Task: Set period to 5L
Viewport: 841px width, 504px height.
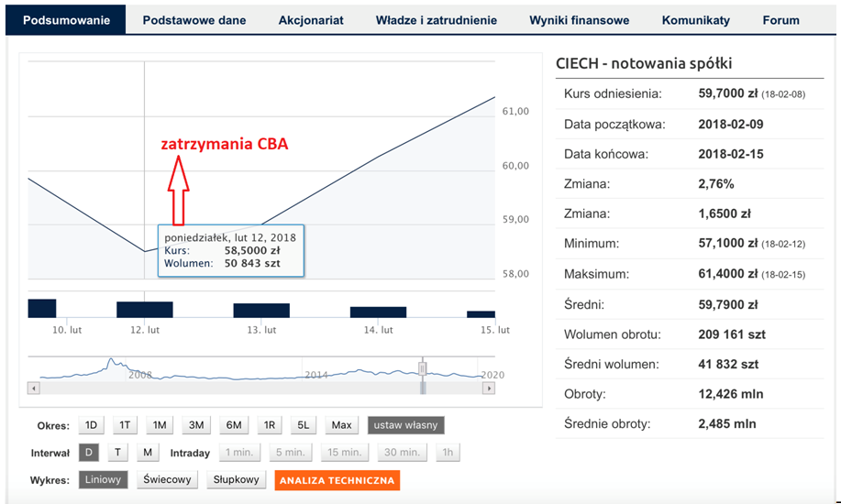Action: tap(303, 425)
